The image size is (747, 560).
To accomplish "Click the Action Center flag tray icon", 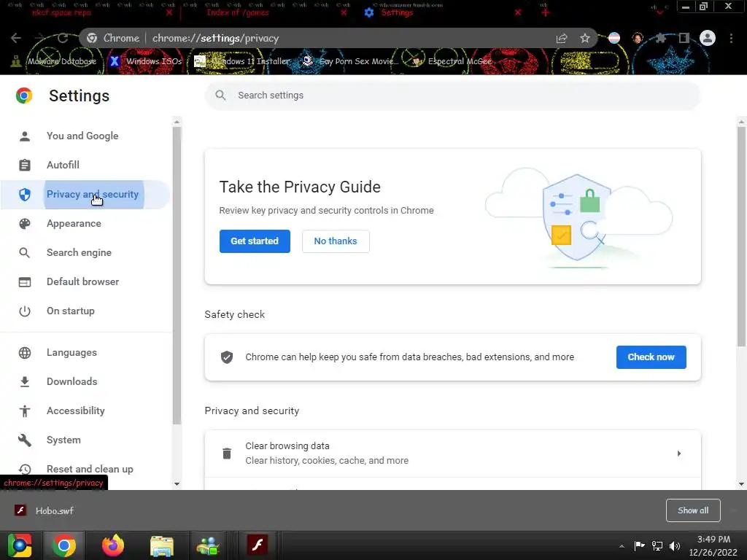I will [639, 545].
